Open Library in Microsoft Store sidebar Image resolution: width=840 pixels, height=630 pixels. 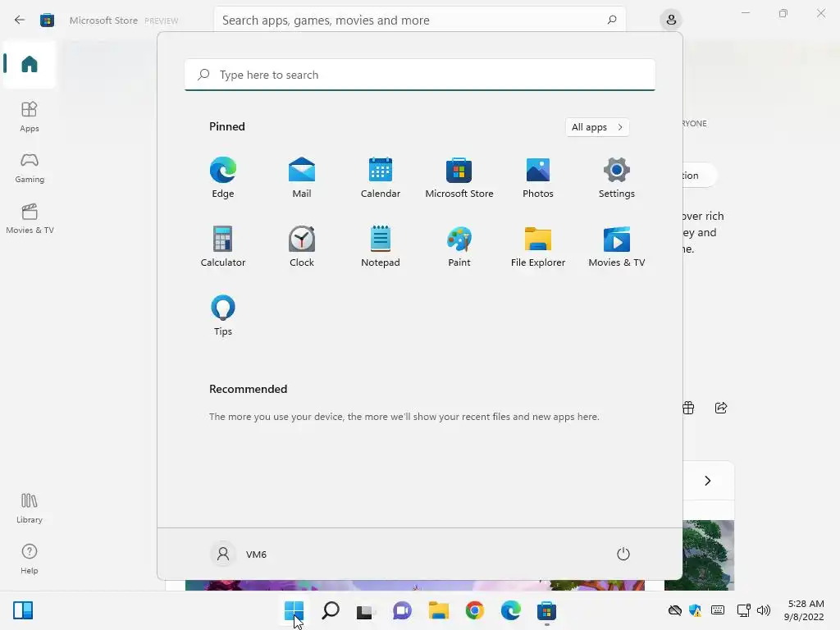click(30, 508)
